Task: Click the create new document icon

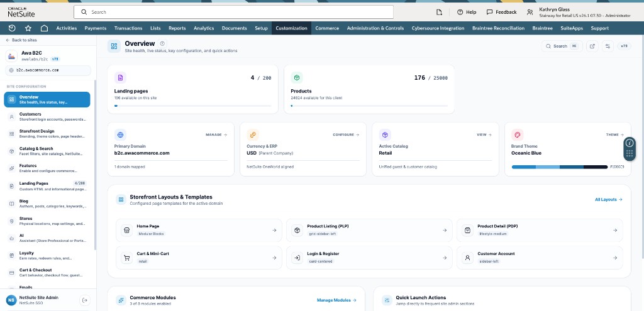Action: [x=439, y=12]
